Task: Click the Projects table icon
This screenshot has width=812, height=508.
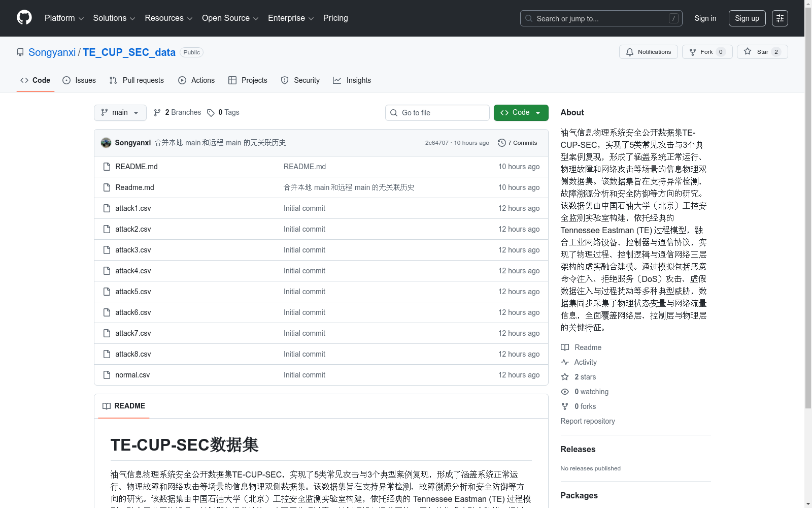Action: [x=232, y=80]
